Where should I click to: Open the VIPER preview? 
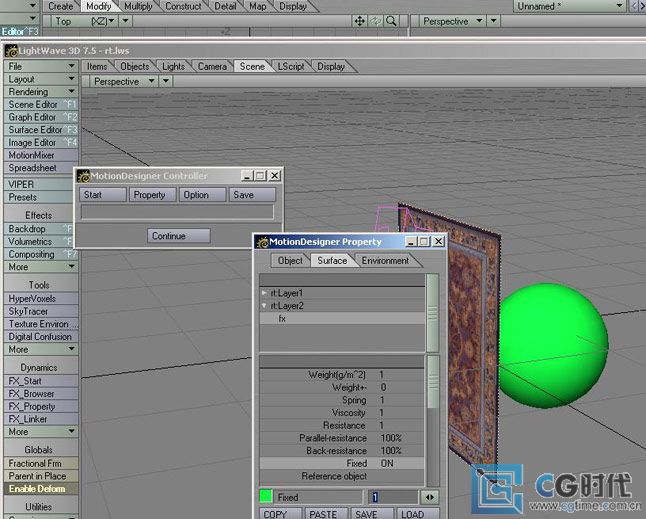[40, 185]
